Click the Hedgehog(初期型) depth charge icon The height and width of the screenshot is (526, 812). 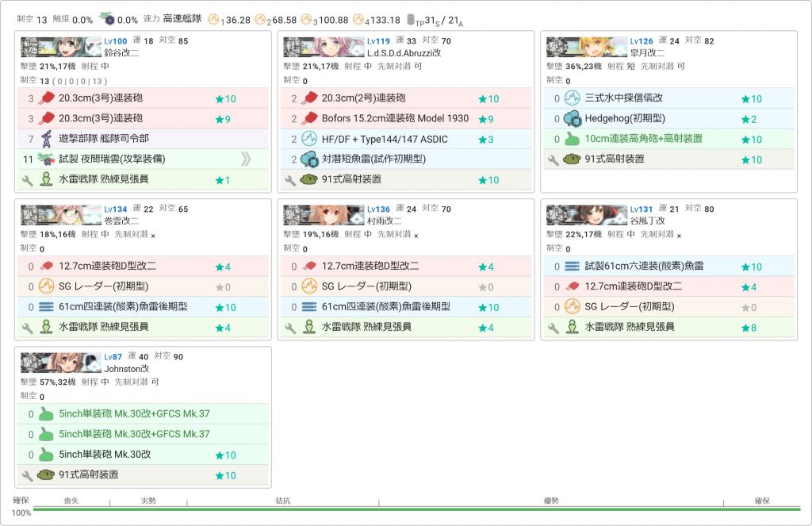click(573, 119)
